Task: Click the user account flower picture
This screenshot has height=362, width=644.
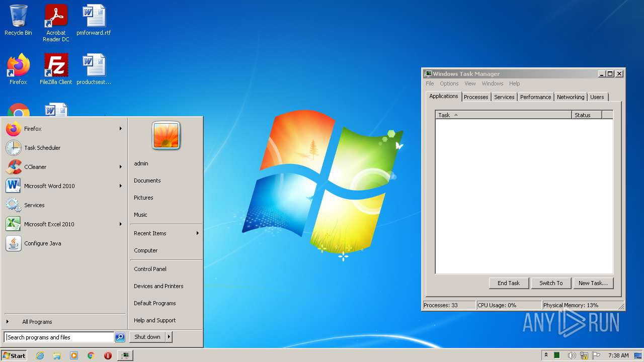Action: [x=166, y=136]
